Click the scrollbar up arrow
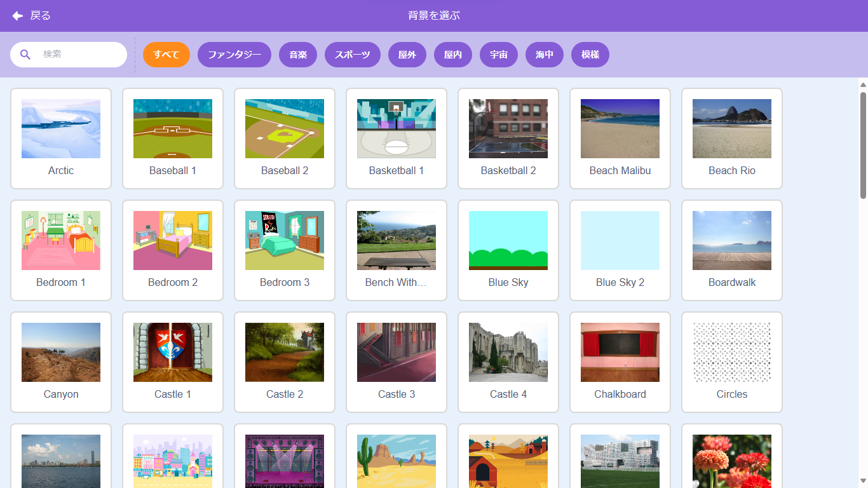Screen dimensions: 868x488 click(x=863, y=85)
